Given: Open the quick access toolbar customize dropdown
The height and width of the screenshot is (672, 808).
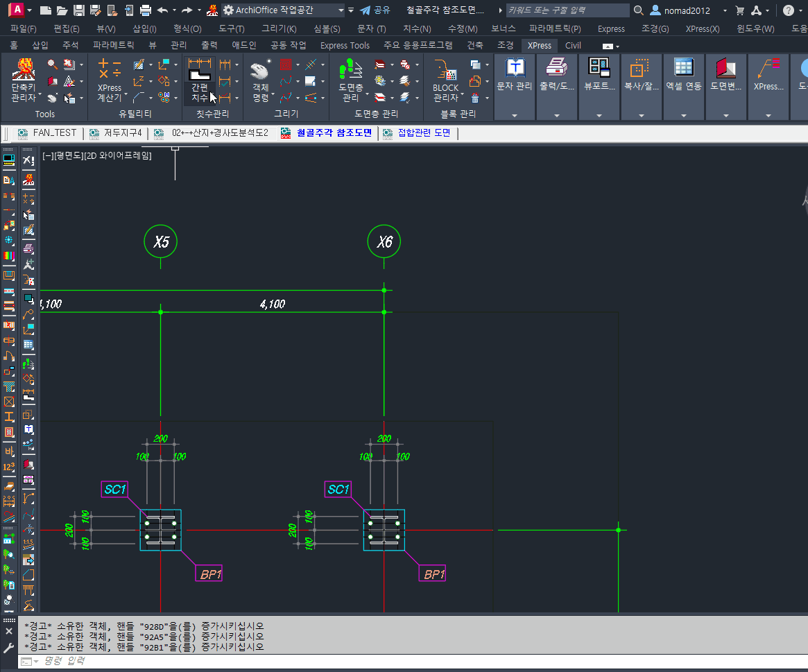Looking at the screenshot, I should pyautogui.click(x=351, y=10).
